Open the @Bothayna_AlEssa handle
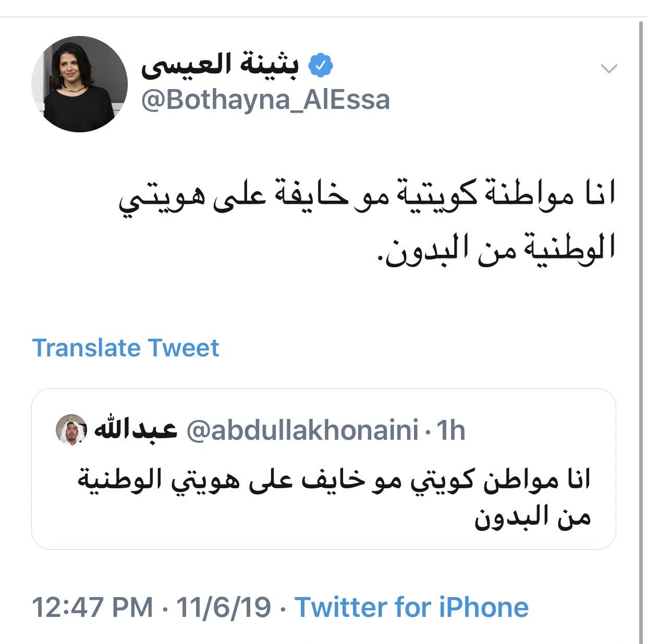The width and height of the screenshot is (647, 644). pos(265,100)
